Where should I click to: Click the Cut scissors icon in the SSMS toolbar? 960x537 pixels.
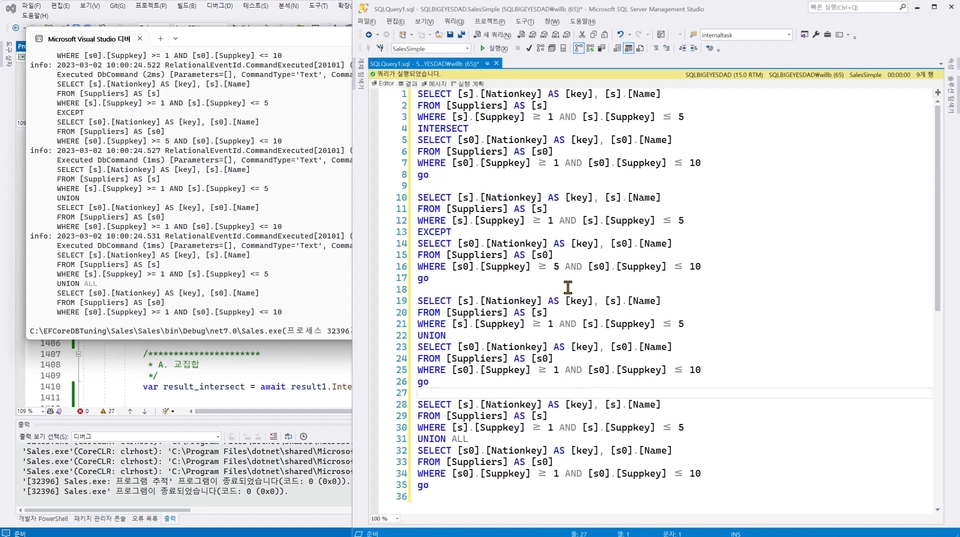point(582,35)
